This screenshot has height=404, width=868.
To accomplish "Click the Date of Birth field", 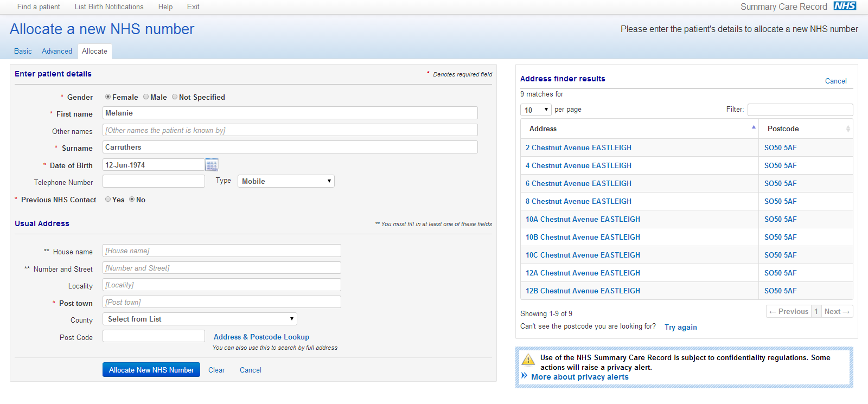I will tap(154, 165).
